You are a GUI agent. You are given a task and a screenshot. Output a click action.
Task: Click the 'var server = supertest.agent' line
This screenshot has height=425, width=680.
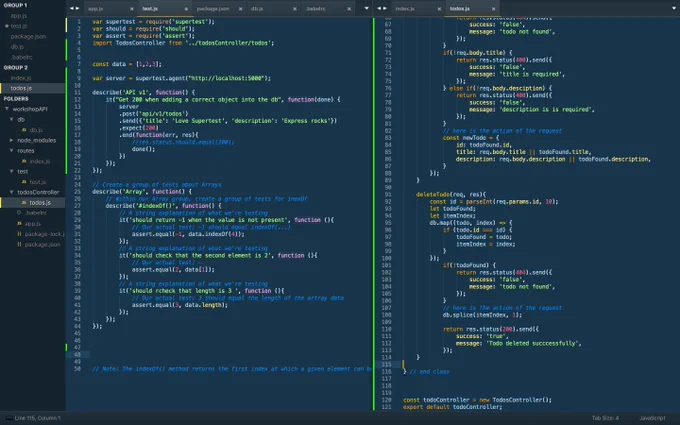coord(181,78)
